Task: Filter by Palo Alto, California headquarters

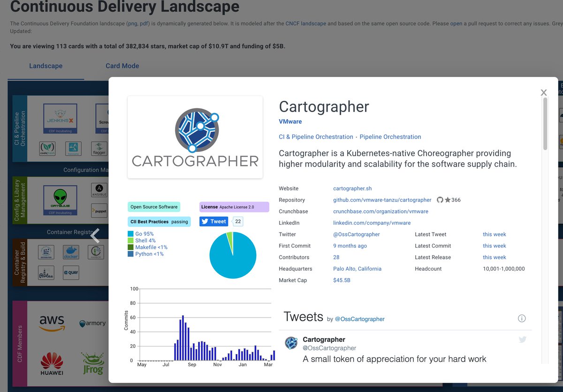Action: coord(357,269)
